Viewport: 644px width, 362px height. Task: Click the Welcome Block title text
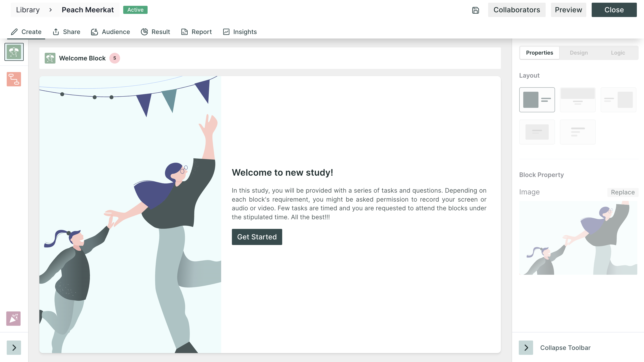[82, 58]
